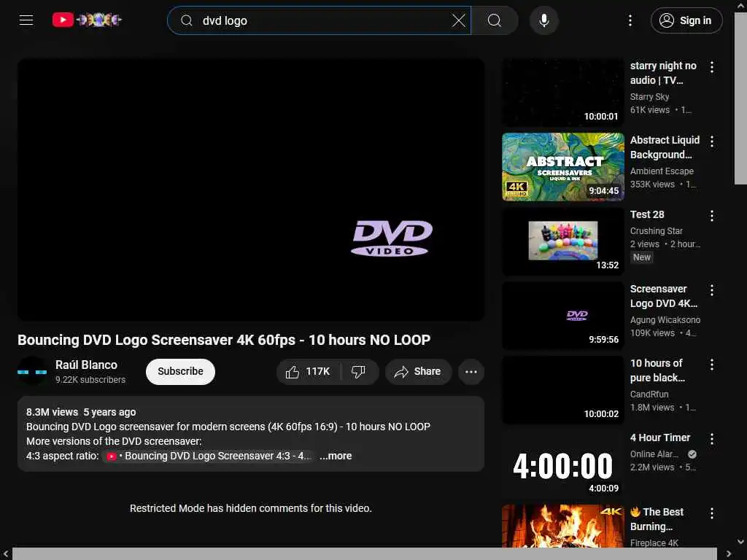Open options for Screensaver Logo DVD 4K video
This screenshot has height=560, width=747.
pyautogui.click(x=712, y=290)
